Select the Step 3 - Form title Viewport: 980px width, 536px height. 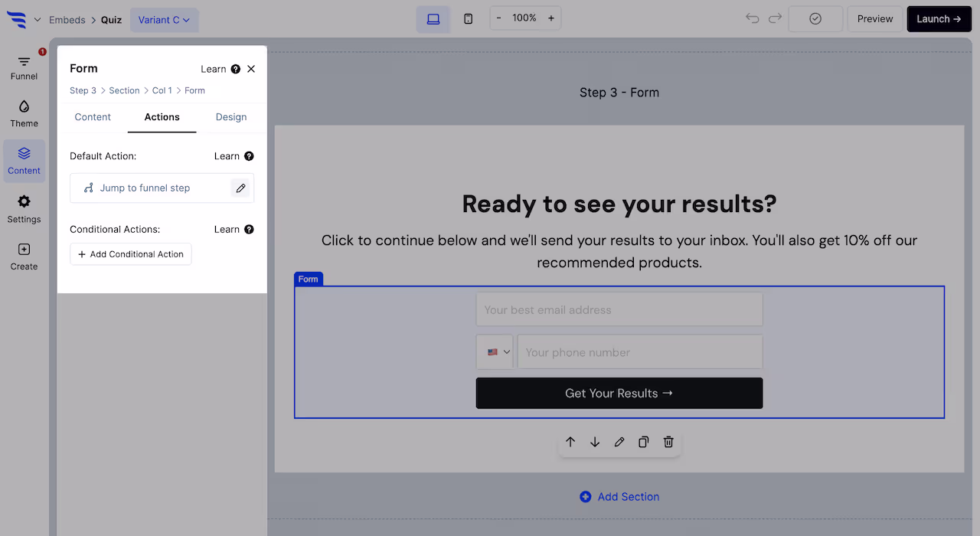[619, 93]
